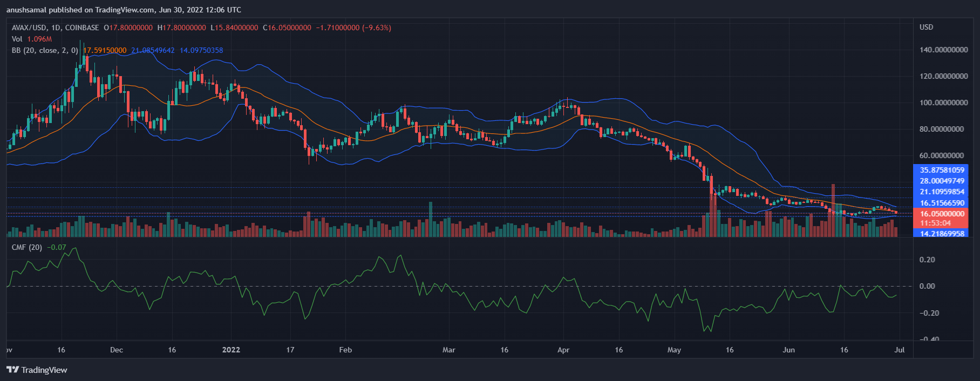Select the 16.51566590 price level tag

pos(942,203)
